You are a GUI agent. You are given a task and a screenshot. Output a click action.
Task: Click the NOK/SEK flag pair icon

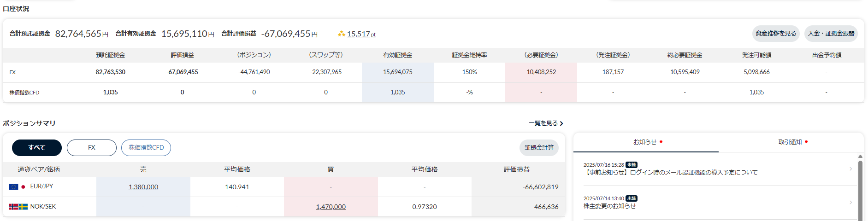coord(18,207)
